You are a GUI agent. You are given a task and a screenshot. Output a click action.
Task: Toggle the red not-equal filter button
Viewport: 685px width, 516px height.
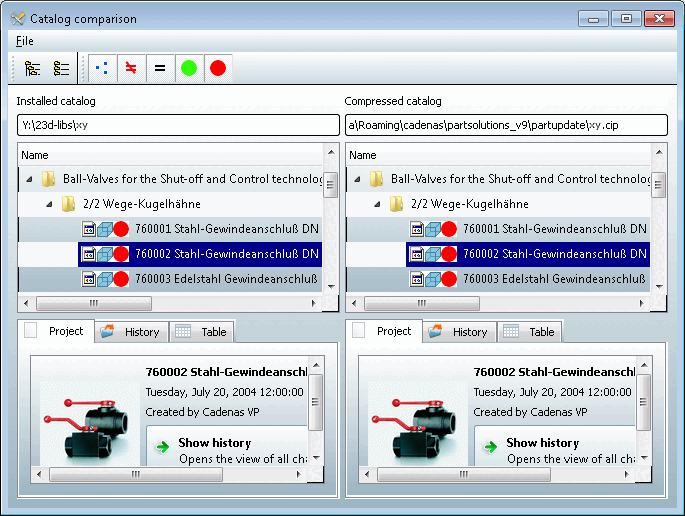click(x=131, y=69)
